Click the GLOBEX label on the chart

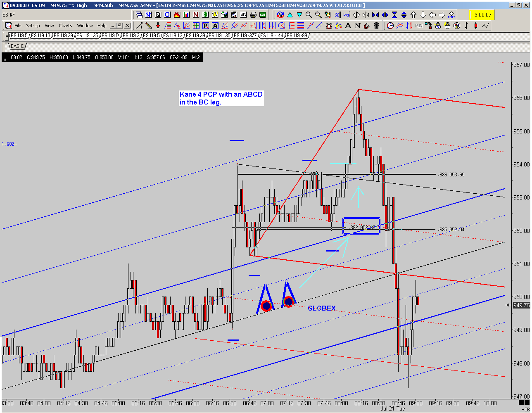pos(322,308)
